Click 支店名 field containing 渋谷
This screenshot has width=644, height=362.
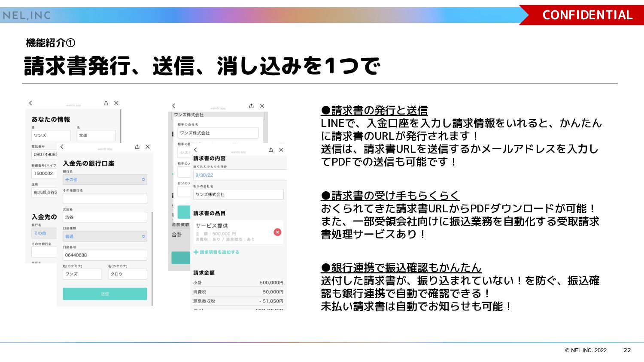coord(105,217)
